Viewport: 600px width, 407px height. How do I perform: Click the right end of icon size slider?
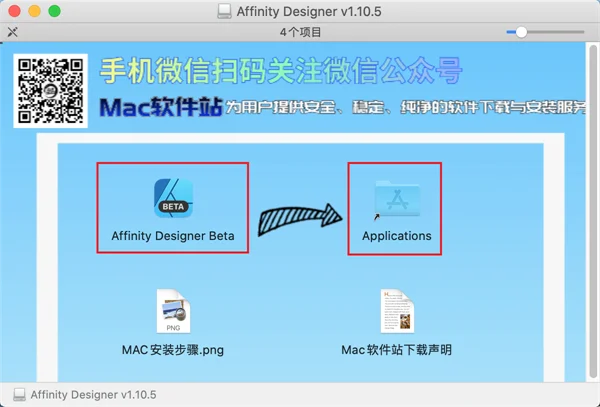(582, 32)
